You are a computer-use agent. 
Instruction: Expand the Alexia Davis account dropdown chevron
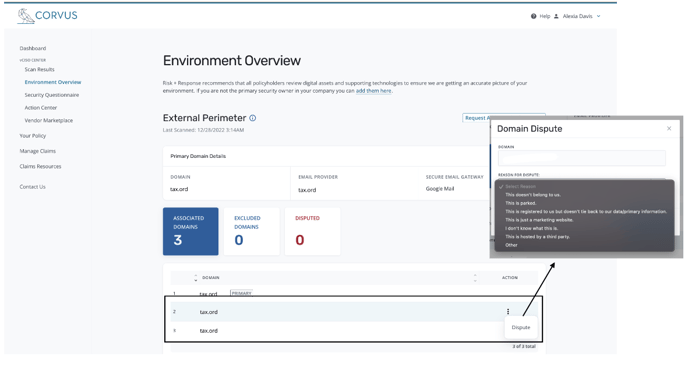598,16
